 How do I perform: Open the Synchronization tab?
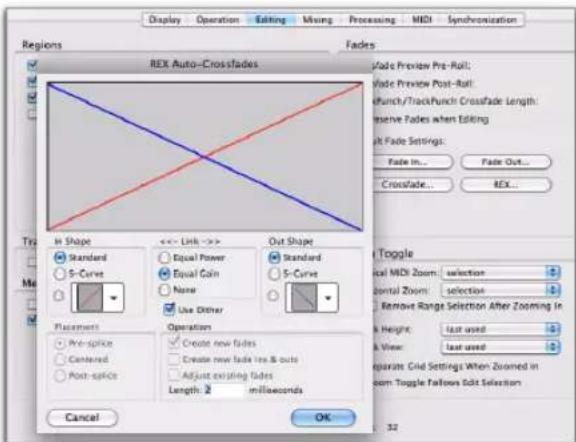point(482,20)
